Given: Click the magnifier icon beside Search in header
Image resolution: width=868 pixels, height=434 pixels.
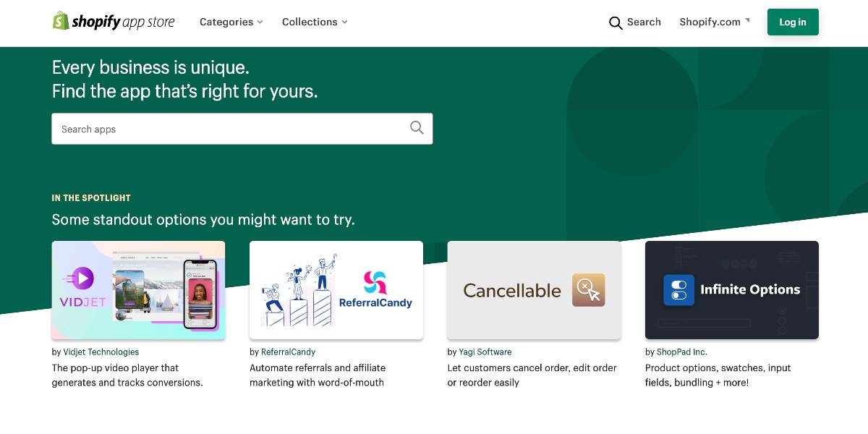Looking at the screenshot, I should pyautogui.click(x=616, y=22).
